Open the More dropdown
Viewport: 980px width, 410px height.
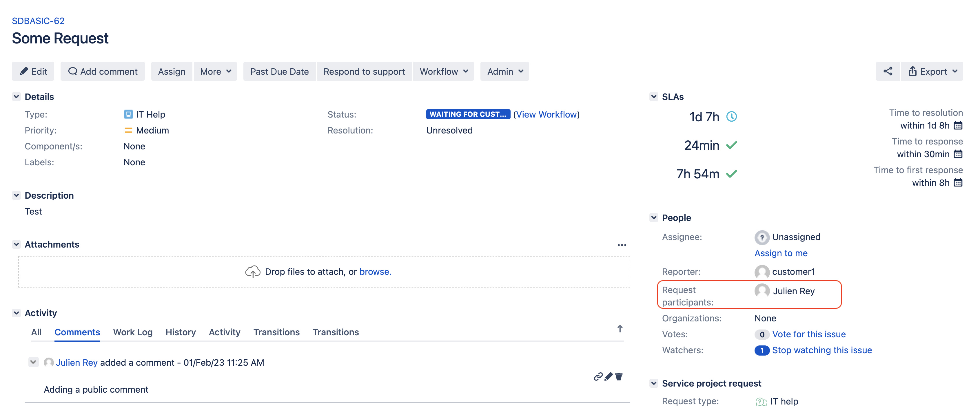(215, 72)
